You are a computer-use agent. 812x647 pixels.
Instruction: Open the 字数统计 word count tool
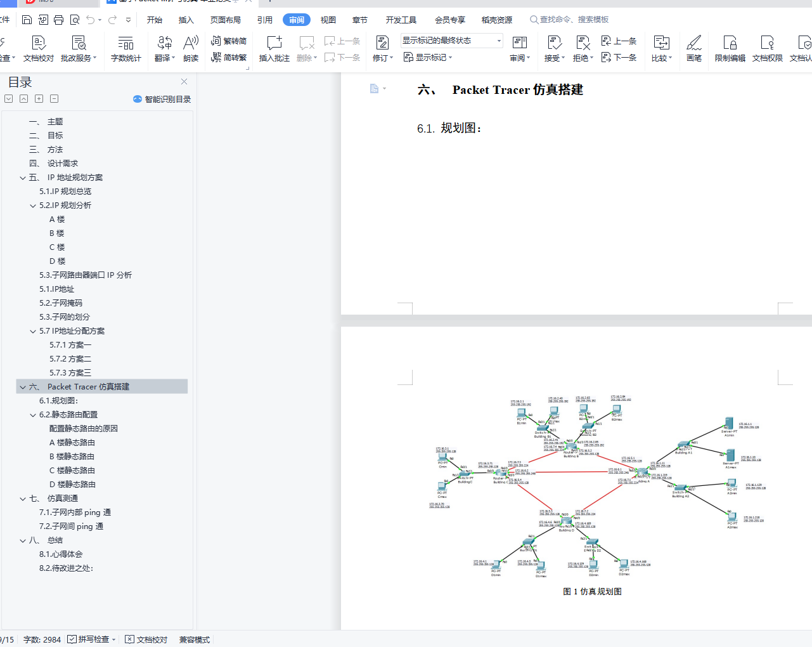click(126, 49)
